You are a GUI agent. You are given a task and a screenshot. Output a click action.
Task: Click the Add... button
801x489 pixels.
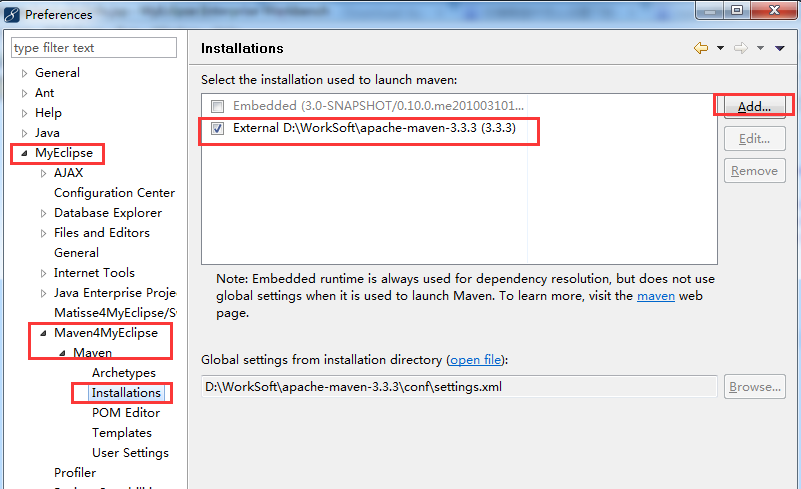755,107
